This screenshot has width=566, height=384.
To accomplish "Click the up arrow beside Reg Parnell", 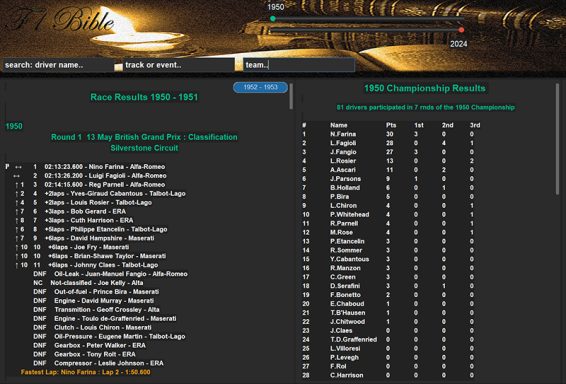I will tap(17, 185).
